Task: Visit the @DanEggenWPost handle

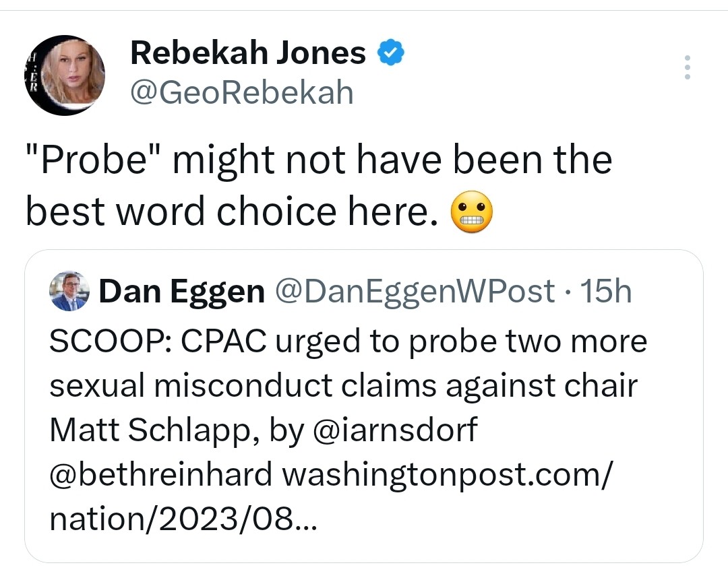Action: [415, 291]
